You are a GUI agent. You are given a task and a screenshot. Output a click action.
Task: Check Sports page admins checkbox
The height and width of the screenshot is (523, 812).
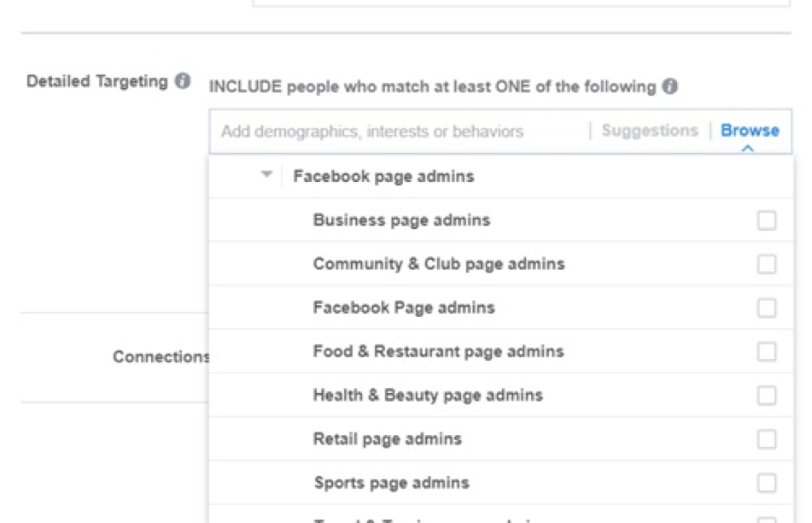pos(767,483)
